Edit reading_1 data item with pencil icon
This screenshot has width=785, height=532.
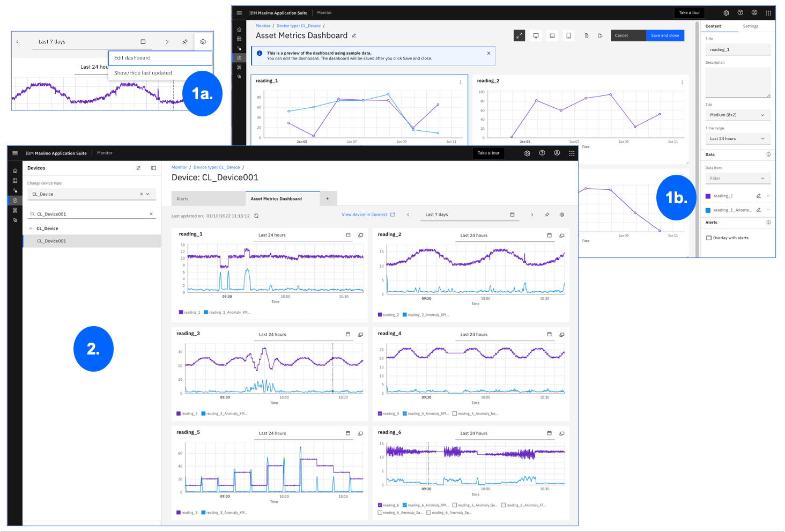758,196
